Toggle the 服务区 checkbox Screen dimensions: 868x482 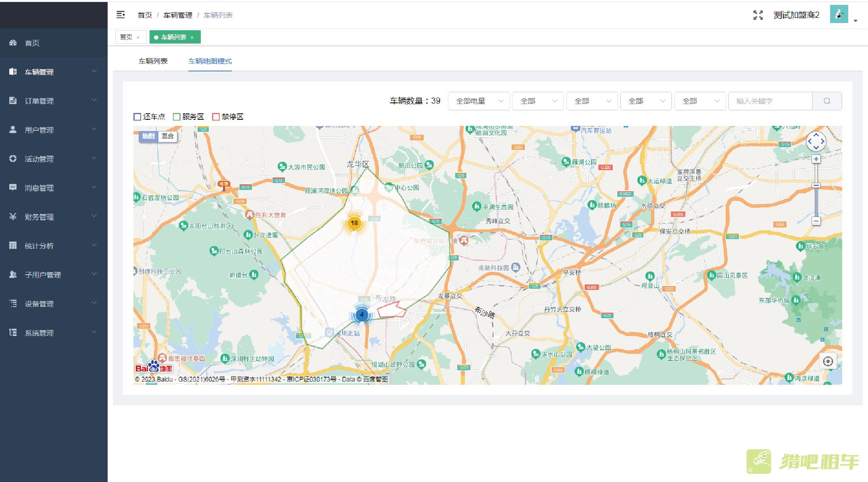tap(177, 117)
